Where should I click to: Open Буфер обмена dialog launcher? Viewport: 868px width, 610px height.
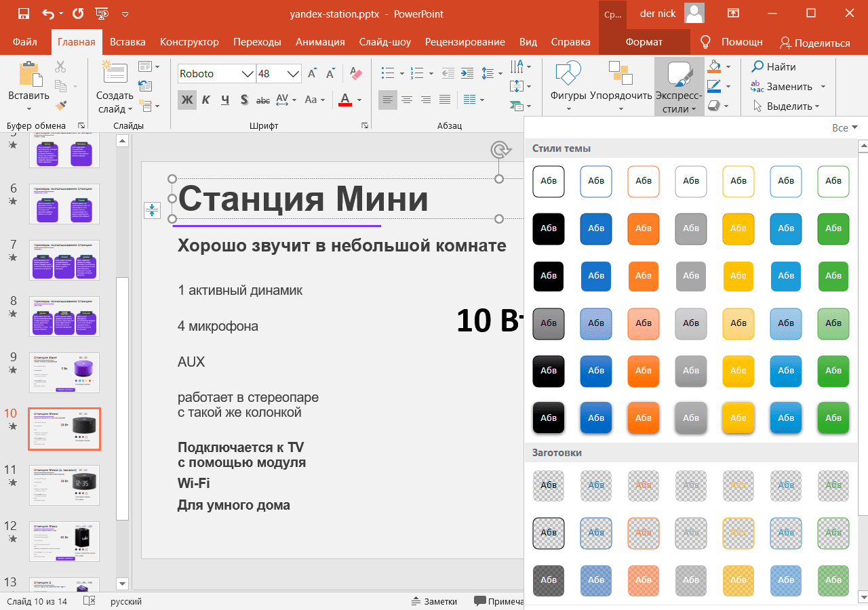[x=82, y=126]
